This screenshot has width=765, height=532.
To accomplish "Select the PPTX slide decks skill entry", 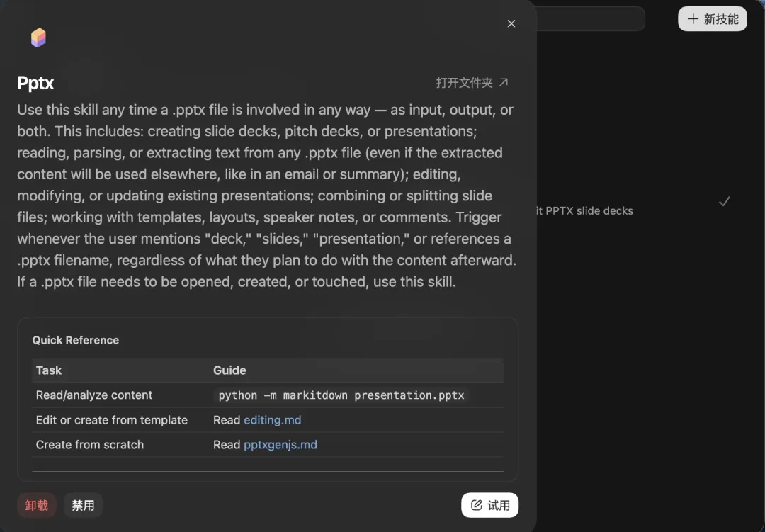I will (x=584, y=210).
